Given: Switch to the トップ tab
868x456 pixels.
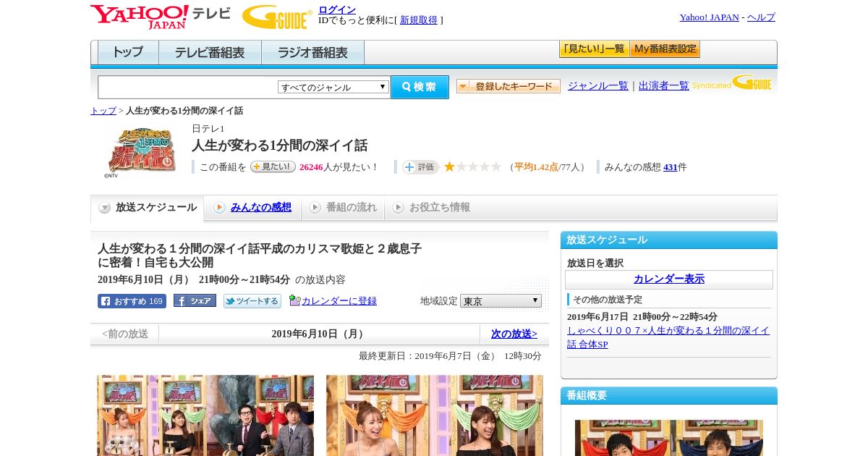Looking at the screenshot, I should (128, 53).
